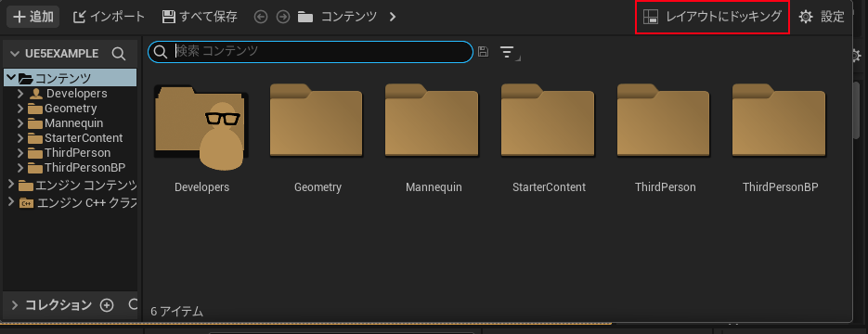Click レイアウトにドッキング to dock the drawer
Viewport: 868px width, 334px height.
coord(712,17)
